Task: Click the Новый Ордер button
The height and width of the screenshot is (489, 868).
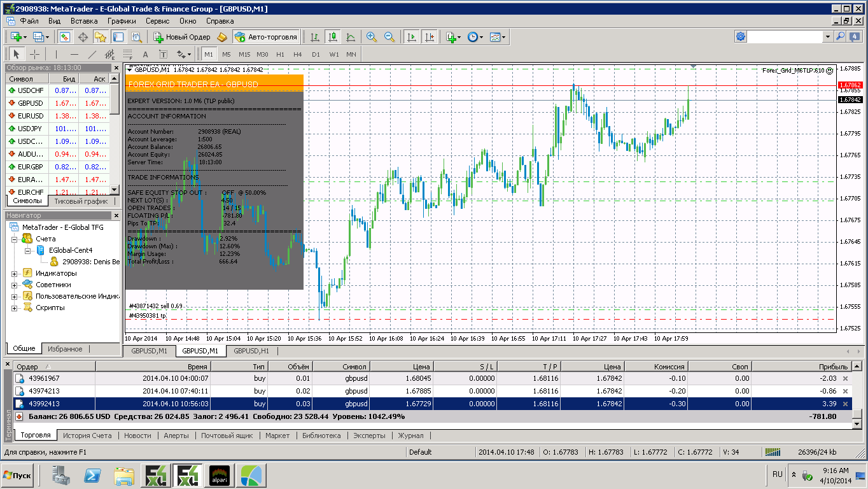Action: coord(181,37)
